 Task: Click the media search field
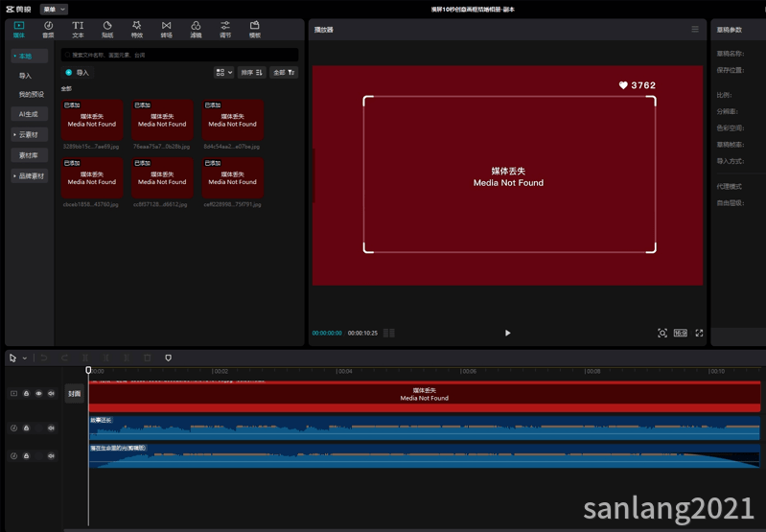coord(179,56)
